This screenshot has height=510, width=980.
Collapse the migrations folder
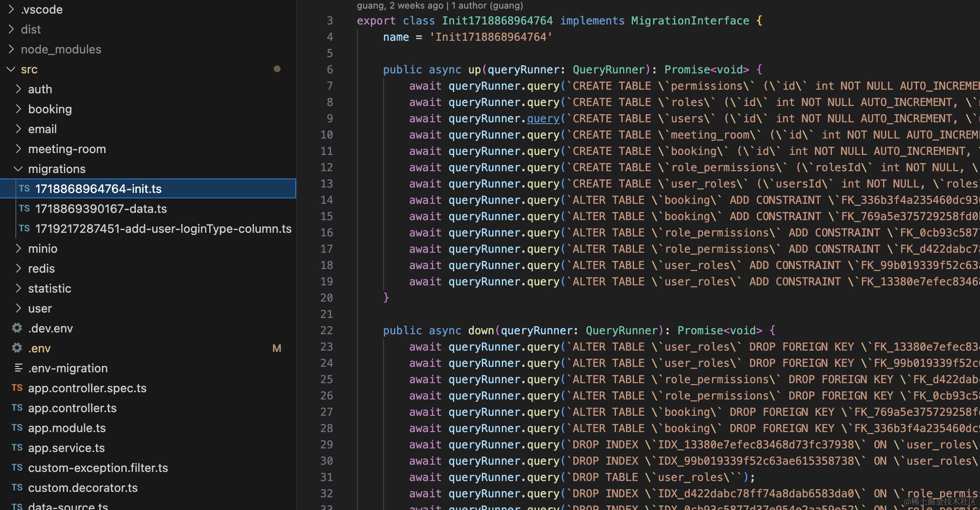click(18, 169)
